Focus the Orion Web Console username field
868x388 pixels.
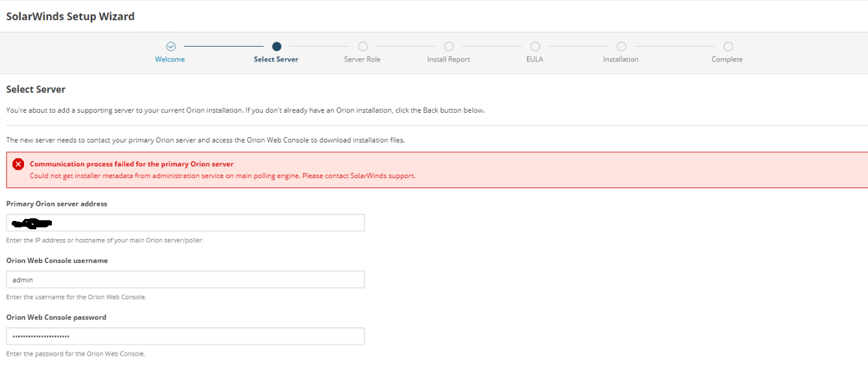pyautogui.click(x=185, y=280)
